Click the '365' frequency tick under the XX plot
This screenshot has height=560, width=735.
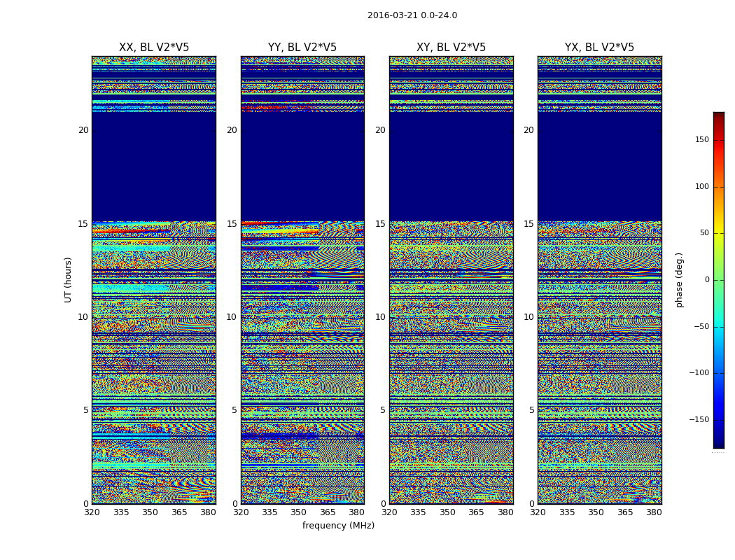pyautogui.click(x=179, y=512)
